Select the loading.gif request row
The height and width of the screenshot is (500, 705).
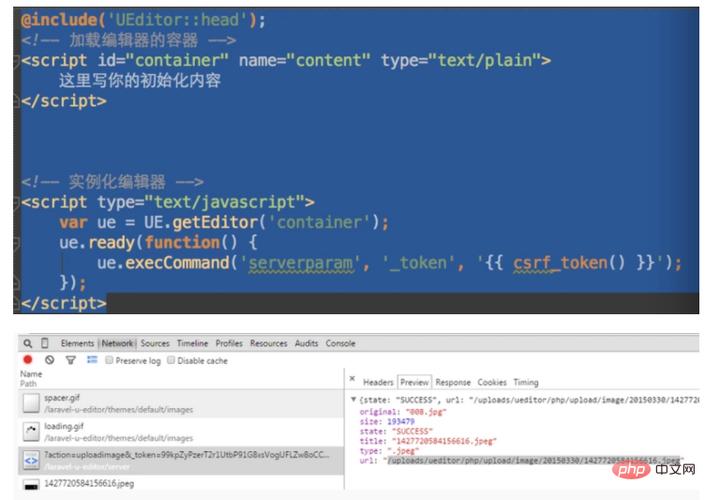[181, 432]
